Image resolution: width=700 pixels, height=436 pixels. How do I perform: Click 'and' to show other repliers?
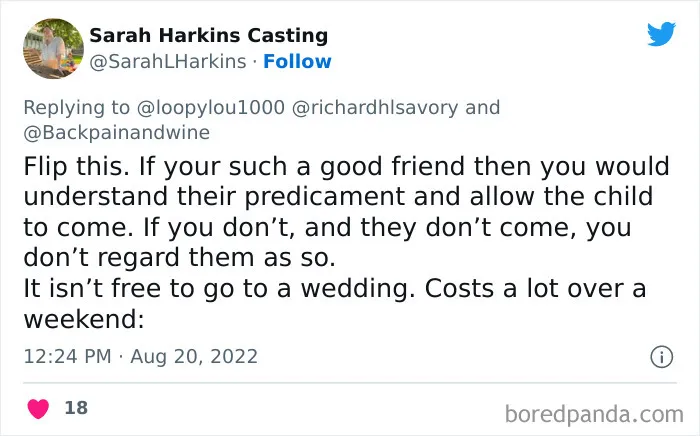point(482,108)
